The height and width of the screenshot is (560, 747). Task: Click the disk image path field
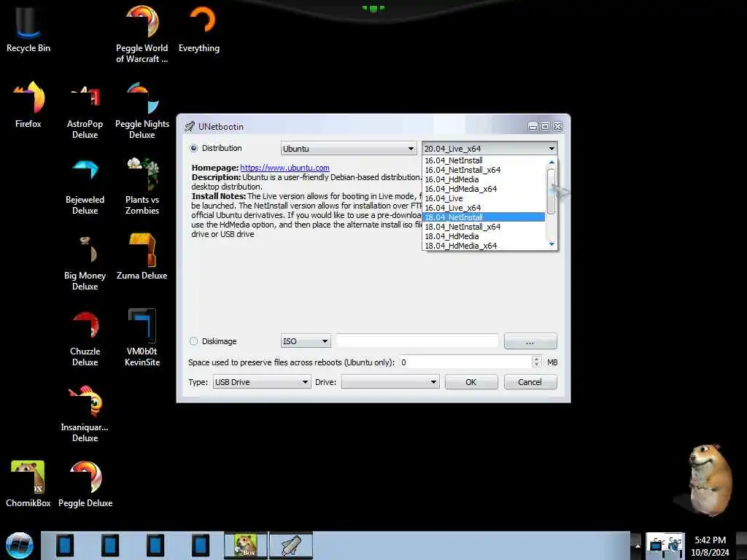pos(417,341)
